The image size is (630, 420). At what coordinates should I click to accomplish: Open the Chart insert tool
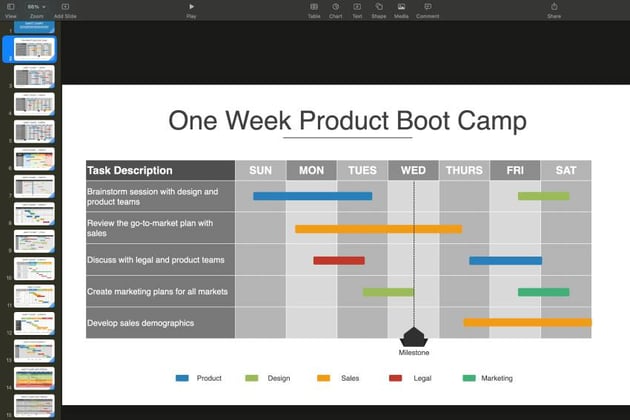click(x=336, y=8)
